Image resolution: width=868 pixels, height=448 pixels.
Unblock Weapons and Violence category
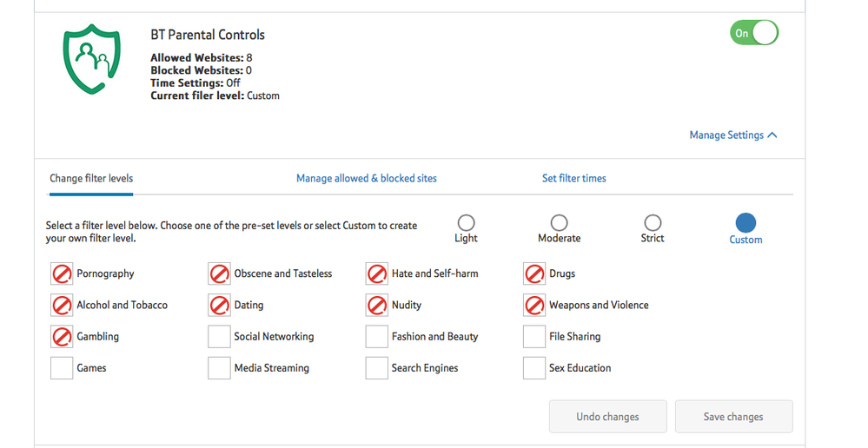(534, 305)
